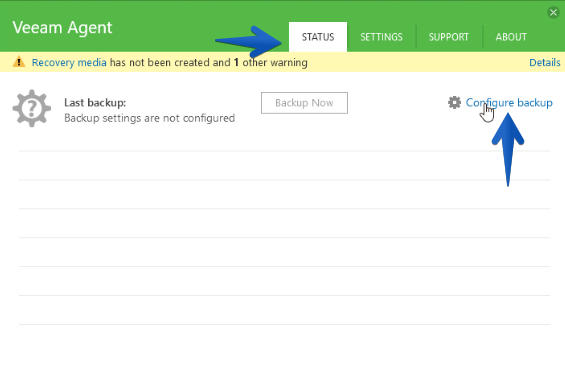Click the question-mark gear status icon
565x368 pixels.
(x=32, y=108)
